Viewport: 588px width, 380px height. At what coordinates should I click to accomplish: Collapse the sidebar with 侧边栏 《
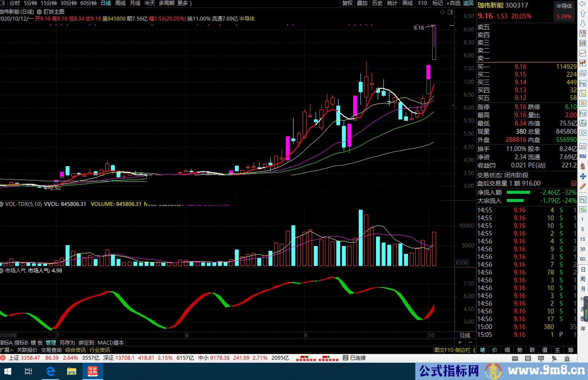(x=465, y=350)
